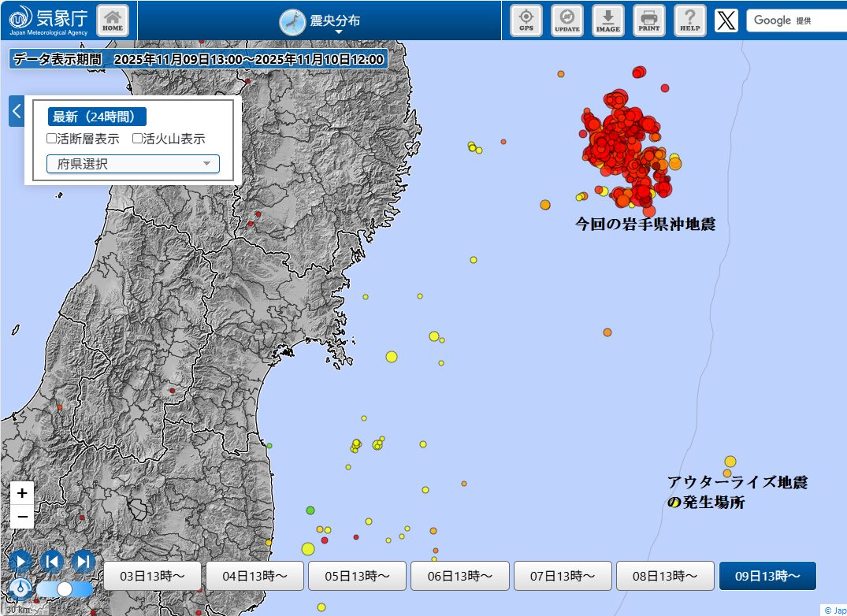Expand the 震央分布 menu selector
847x616 pixels.
pos(320,21)
